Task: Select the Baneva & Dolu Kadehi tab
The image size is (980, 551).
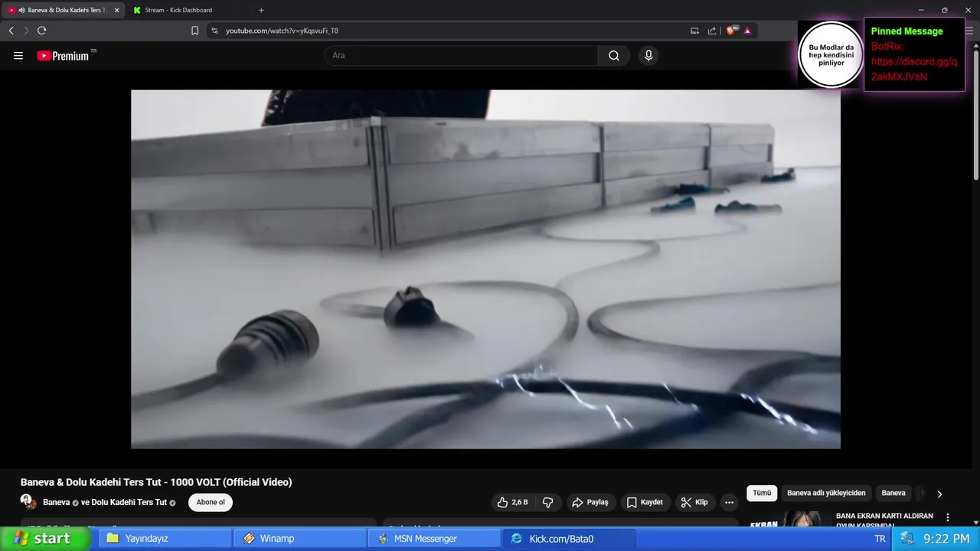Action: (x=64, y=10)
